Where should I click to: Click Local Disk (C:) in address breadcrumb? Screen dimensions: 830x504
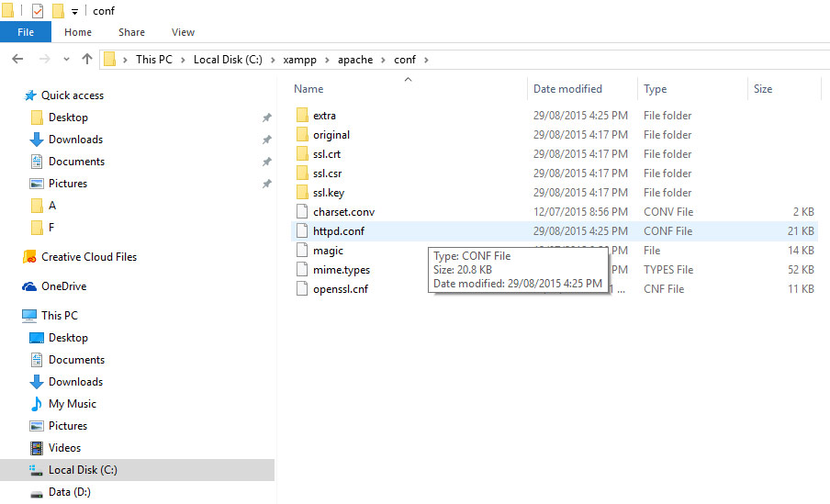[228, 60]
